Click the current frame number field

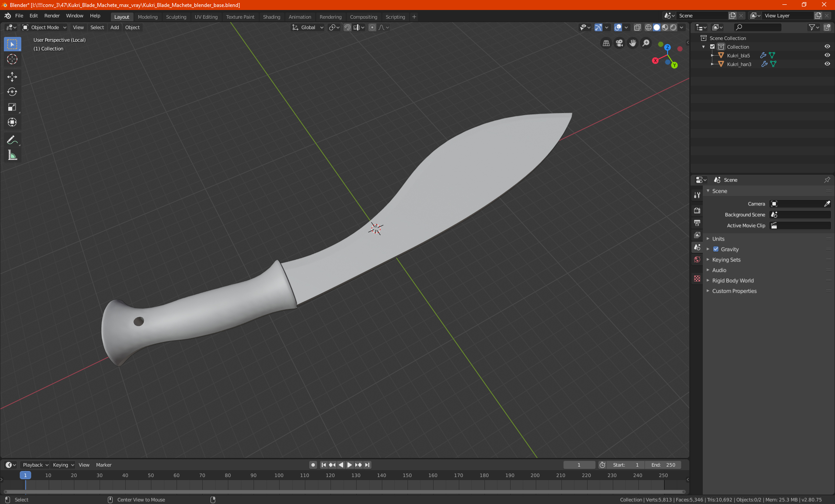pyautogui.click(x=579, y=465)
